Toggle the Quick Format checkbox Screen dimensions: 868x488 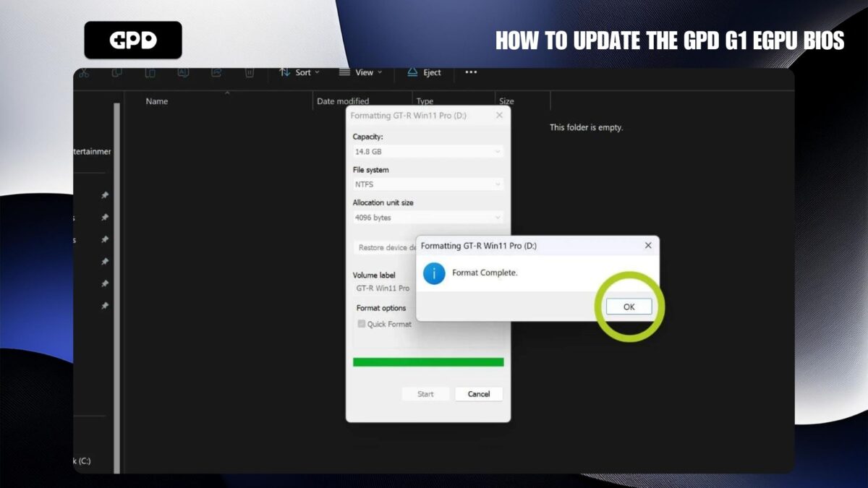[362, 324]
